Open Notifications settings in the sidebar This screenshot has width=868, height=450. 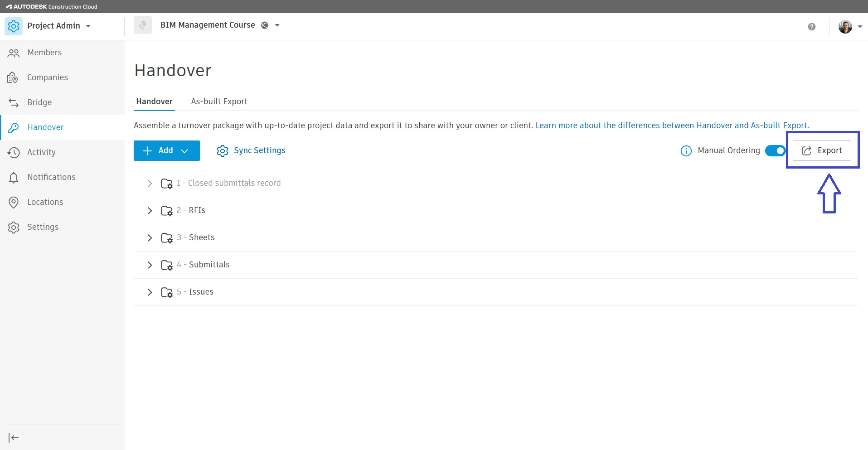[x=51, y=177]
